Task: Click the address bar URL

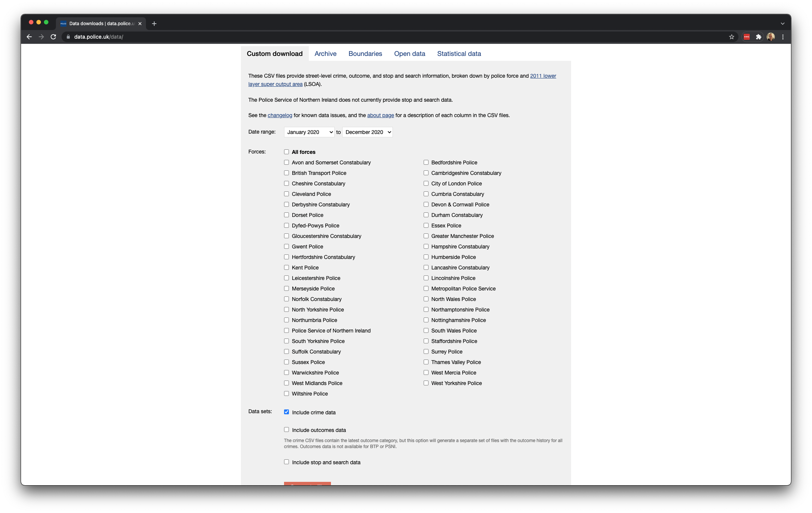Action: coord(99,37)
